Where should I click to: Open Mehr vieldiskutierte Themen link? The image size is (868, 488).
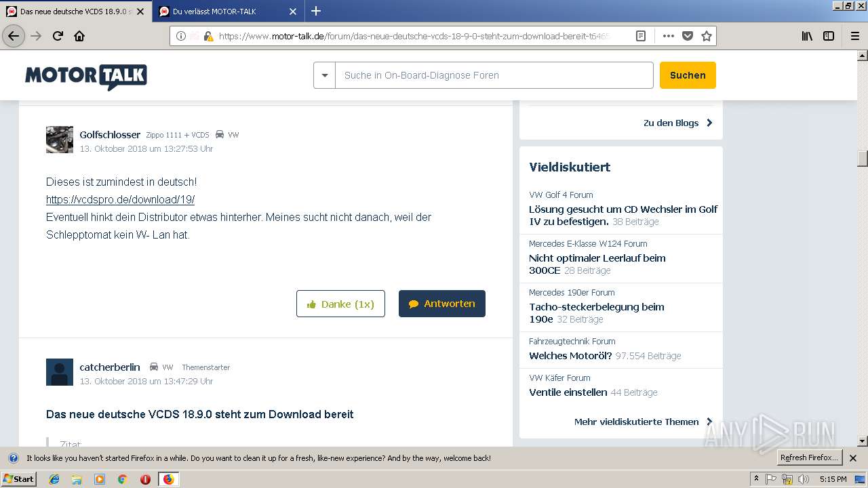click(643, 422)
